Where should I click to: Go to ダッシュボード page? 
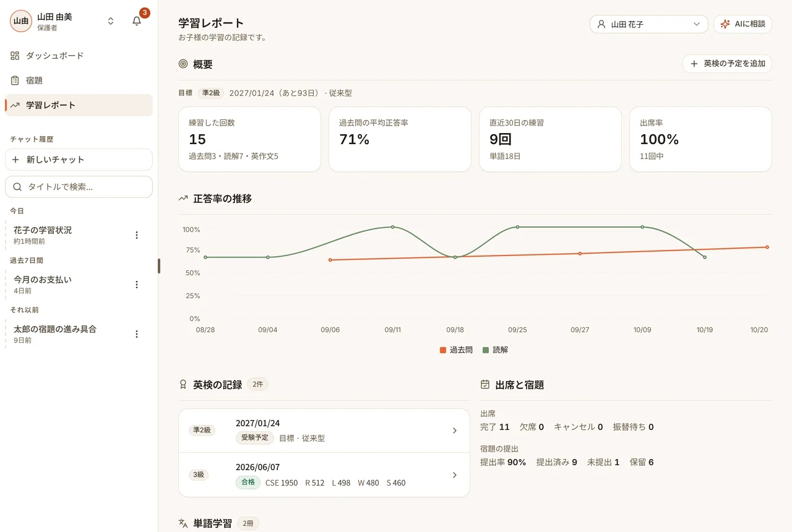[x=79, y=56]
